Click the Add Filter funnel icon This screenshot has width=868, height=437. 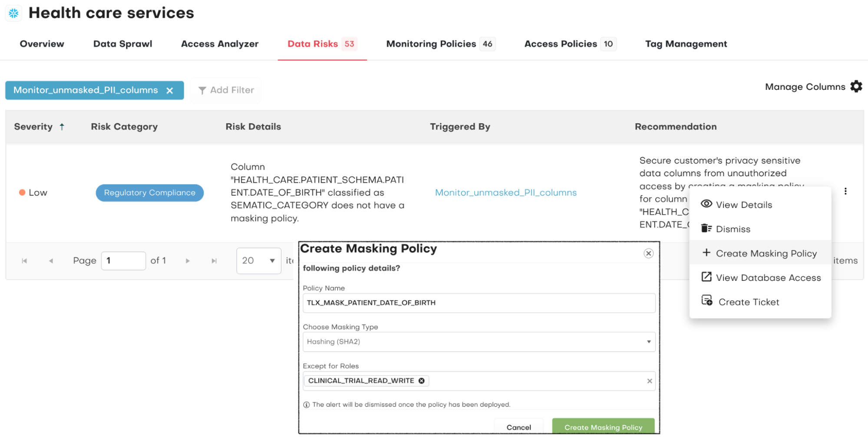(x=202, y=90)
